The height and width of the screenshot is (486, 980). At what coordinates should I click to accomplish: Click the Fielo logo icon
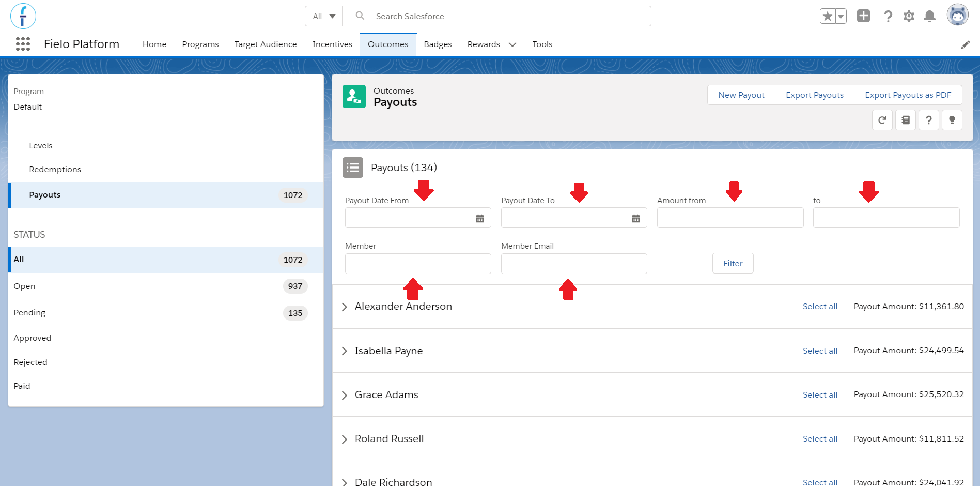coord(23,16)
